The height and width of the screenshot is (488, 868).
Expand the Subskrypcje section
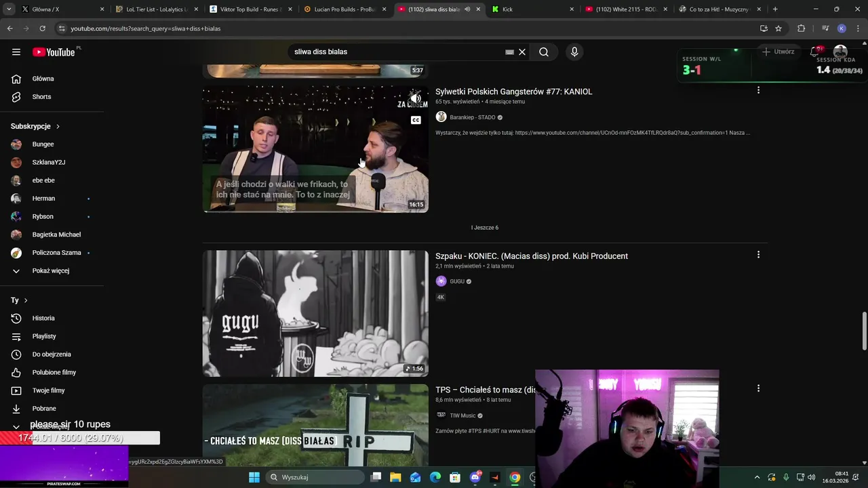[x=36, y=126]
